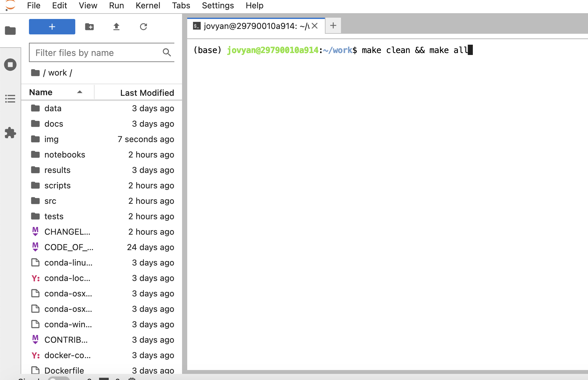588x380 pixels.
Task: Click the work breadcrumb link
Action: [58, 73]
